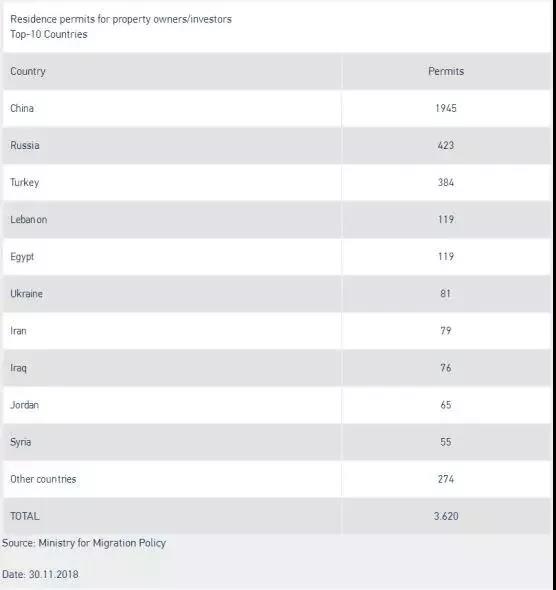The image size is (556, 590).
Task: Click Russia's permit value 423
Action: click(446, 145)
